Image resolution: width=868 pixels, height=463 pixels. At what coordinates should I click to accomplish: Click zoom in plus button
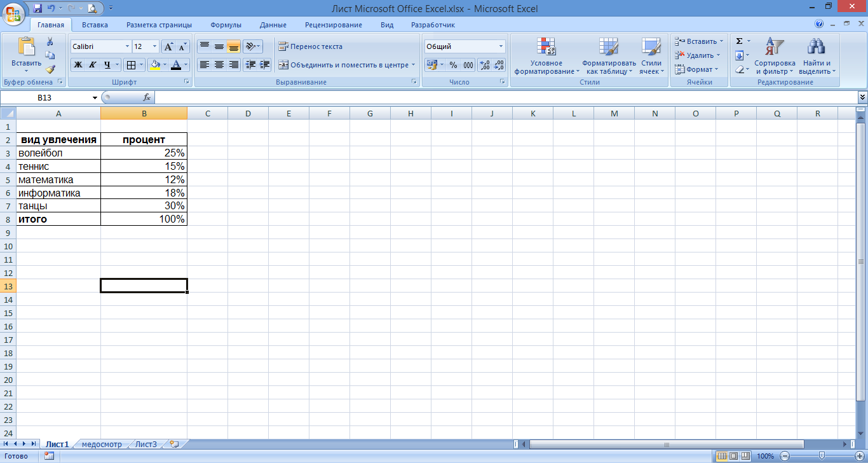tap(860, 456)
